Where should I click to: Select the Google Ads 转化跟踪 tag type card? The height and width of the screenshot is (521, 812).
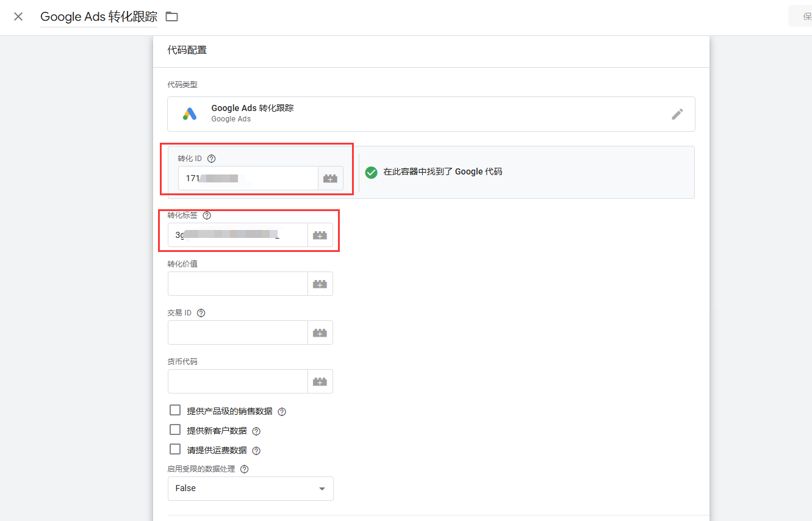pyautogui.click(x=431, y=114)
